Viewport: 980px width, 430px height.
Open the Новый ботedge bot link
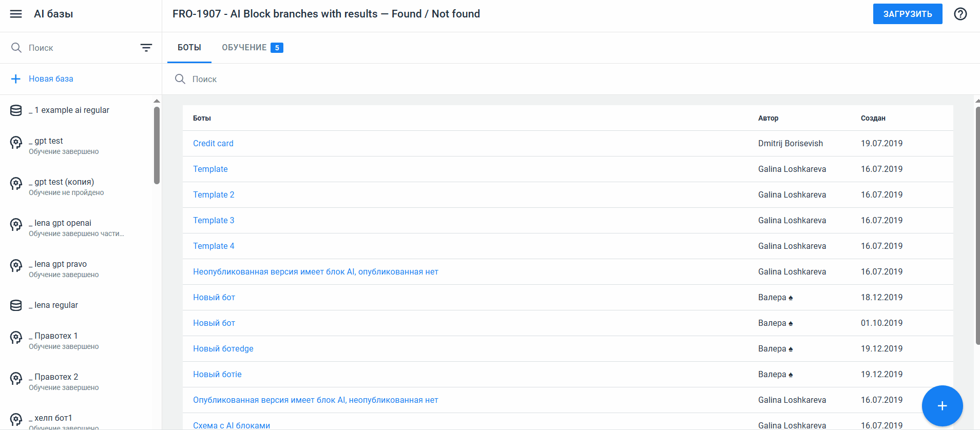[223, 349]
